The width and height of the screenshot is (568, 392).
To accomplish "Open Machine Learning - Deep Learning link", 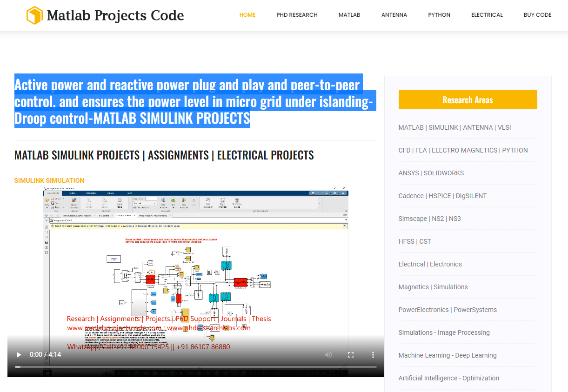I will click(x=447, y=355).
